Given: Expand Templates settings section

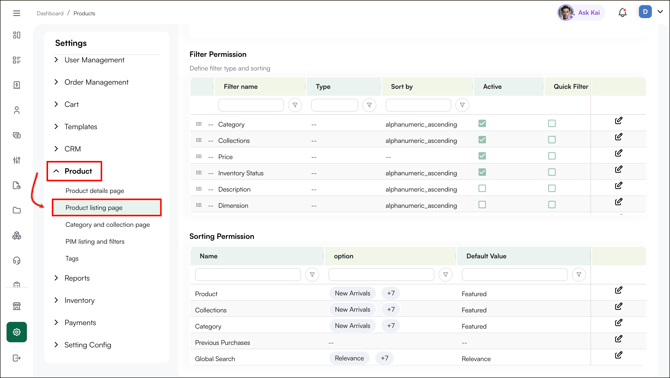Looking at the screenshot, I should point(76,126).
